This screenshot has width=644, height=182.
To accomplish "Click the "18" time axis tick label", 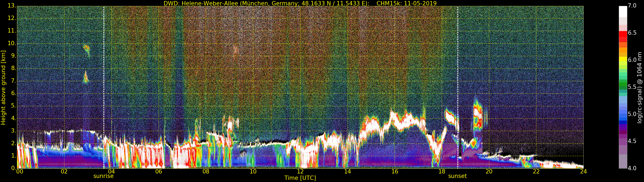I will [442, 172].
